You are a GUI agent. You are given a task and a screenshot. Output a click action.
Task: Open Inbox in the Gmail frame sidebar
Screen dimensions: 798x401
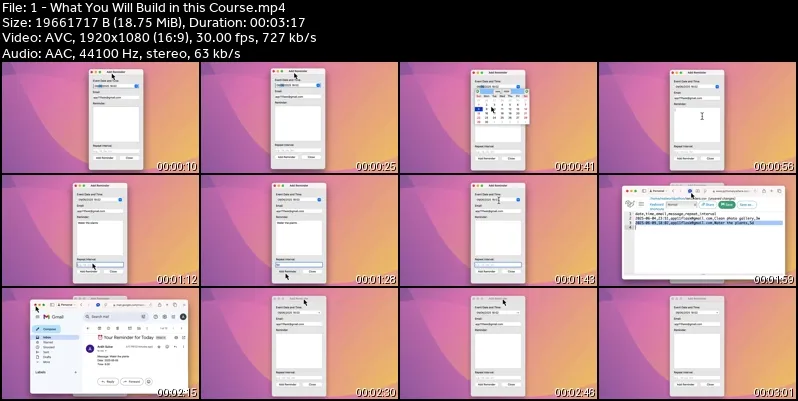coord(55,337)
